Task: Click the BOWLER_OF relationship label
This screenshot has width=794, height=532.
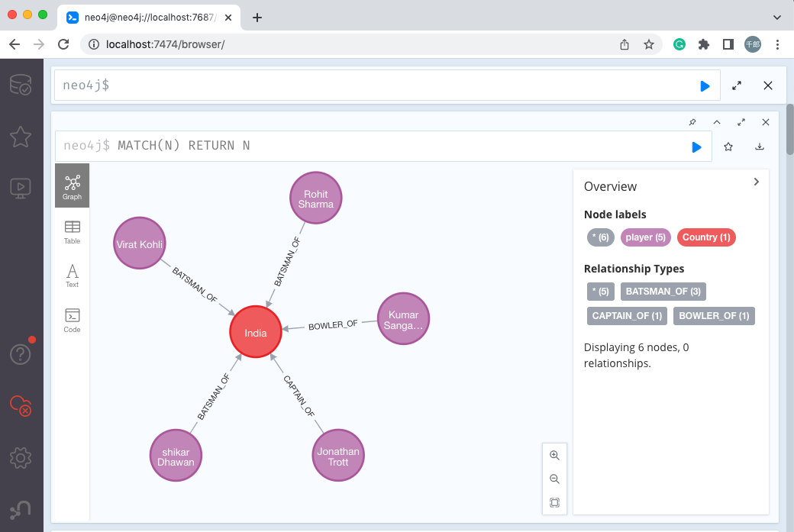Action: (333, 325)
